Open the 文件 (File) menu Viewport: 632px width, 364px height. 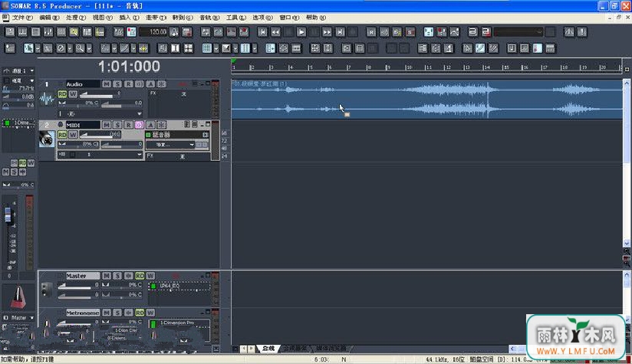(22, 18)
